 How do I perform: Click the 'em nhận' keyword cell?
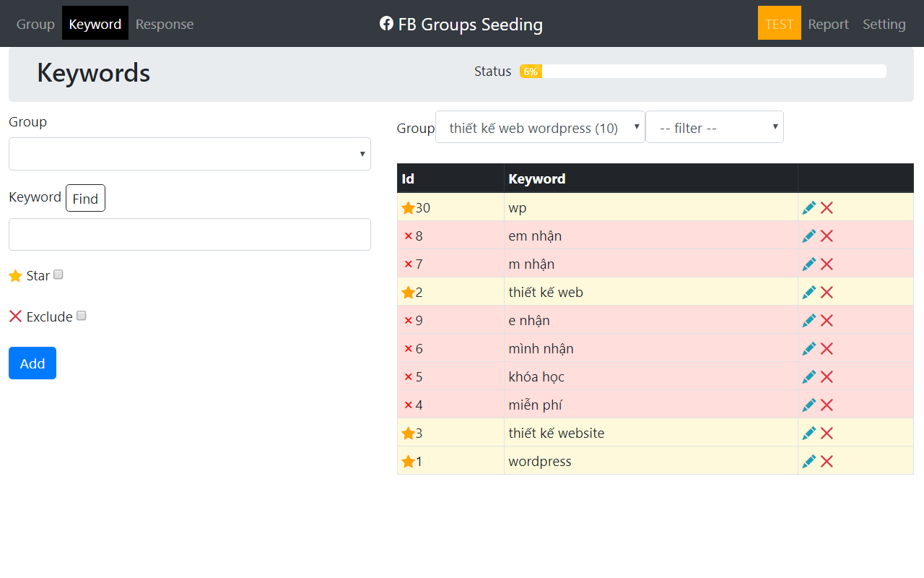(650, 236)
